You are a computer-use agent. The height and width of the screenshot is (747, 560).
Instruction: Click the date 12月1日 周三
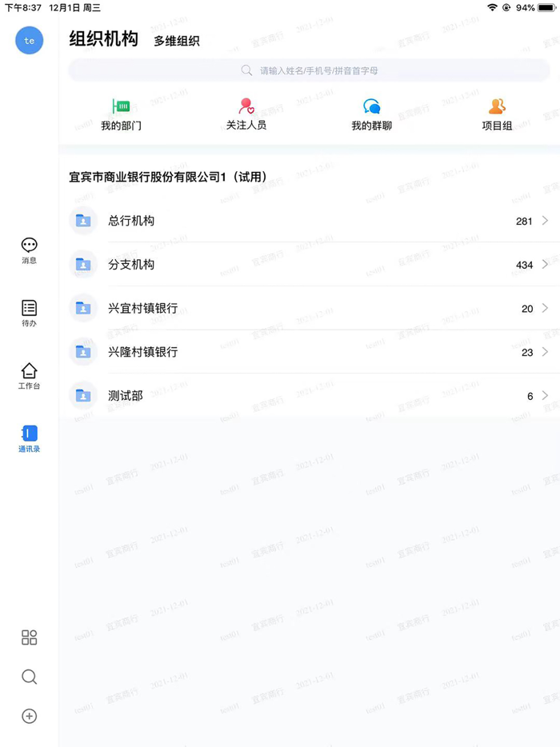tap(75, 8)
